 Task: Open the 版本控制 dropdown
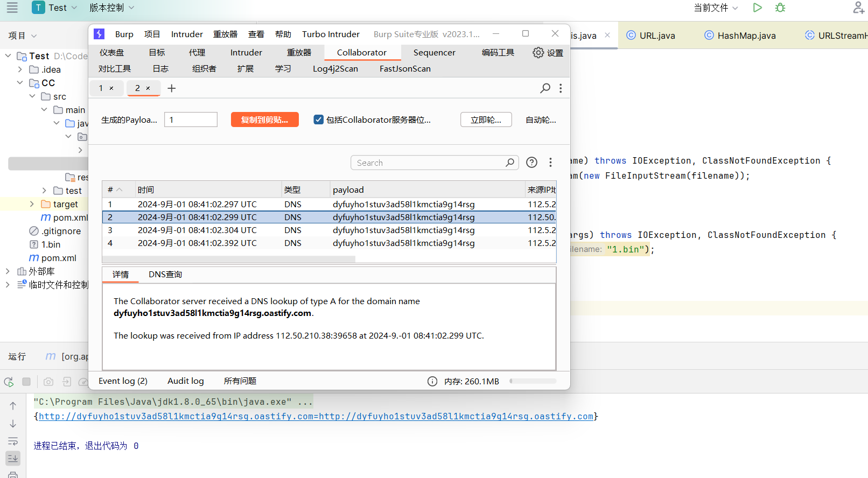(x=111, y=8)
